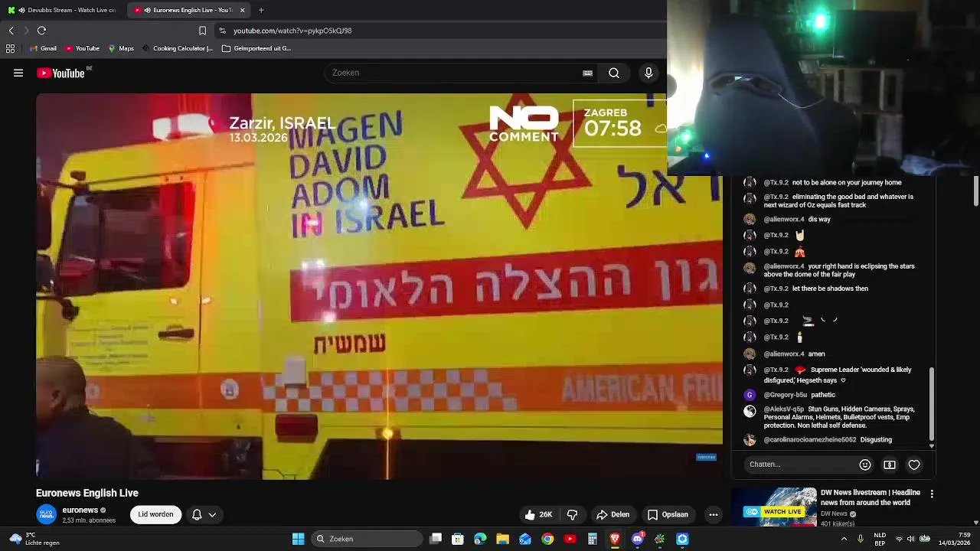Open Geïmporteerd uit G... bookmark folder
The height and width of the screenshot is (551, 980).
[256, 48]
